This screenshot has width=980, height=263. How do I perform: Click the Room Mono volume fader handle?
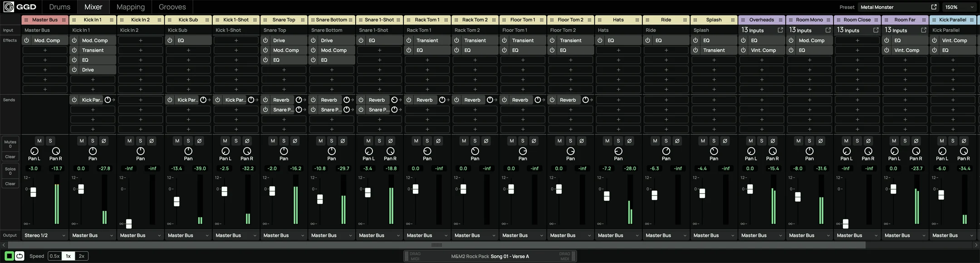pos(798,197)
